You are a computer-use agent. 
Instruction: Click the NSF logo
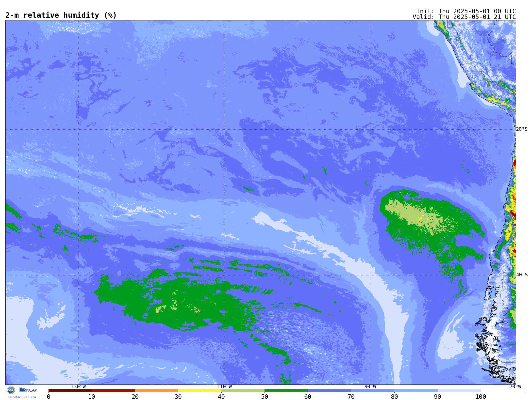click(11, 390)
